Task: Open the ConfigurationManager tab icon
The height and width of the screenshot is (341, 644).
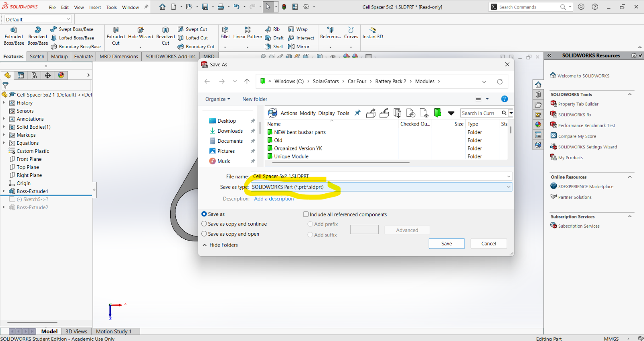Action: click(x=34, y=75)
